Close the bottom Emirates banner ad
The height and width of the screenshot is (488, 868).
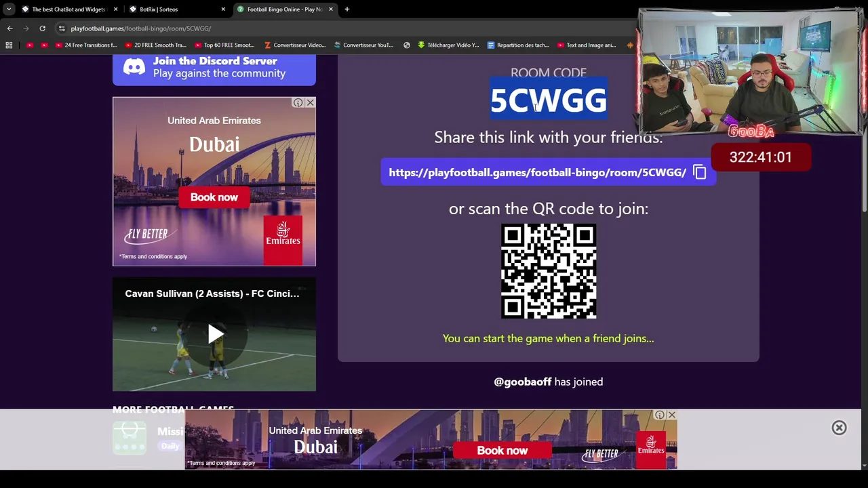pyautogui.click(x=671, y=415)
